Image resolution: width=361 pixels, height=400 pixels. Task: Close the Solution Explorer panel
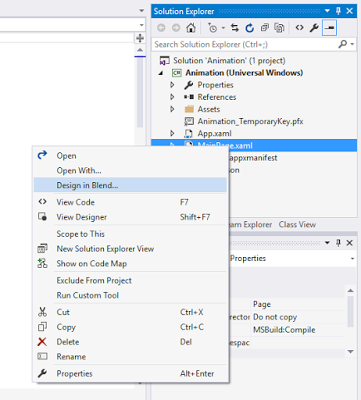tap(349, 11)
